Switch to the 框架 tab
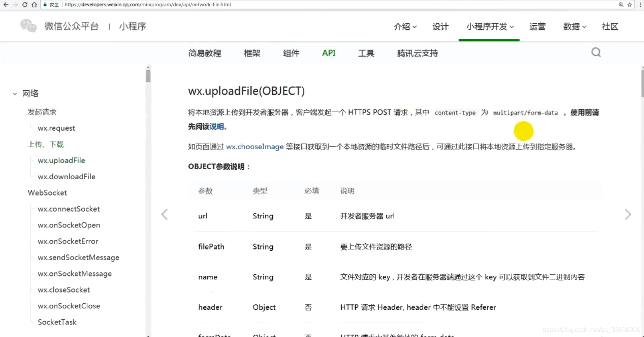 point(252,53)
